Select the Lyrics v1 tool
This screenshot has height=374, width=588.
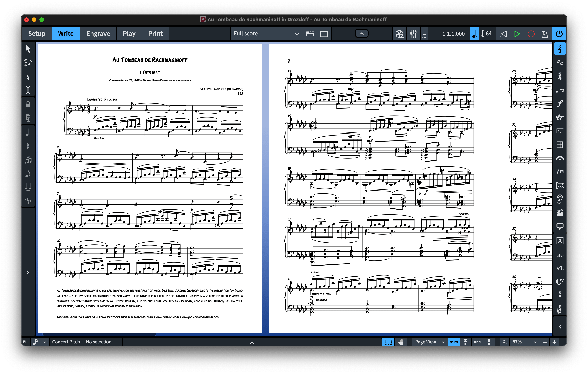pyautogui.click(x=560, y=268)
